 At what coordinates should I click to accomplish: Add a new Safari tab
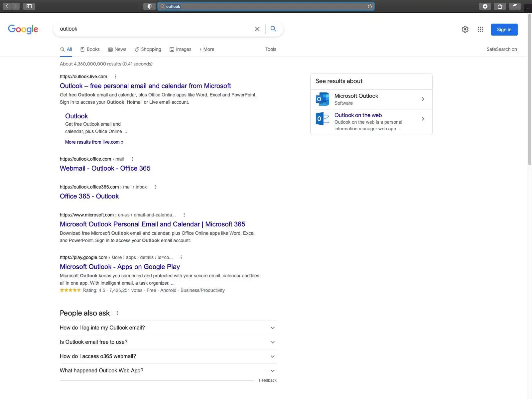[528, 8]
